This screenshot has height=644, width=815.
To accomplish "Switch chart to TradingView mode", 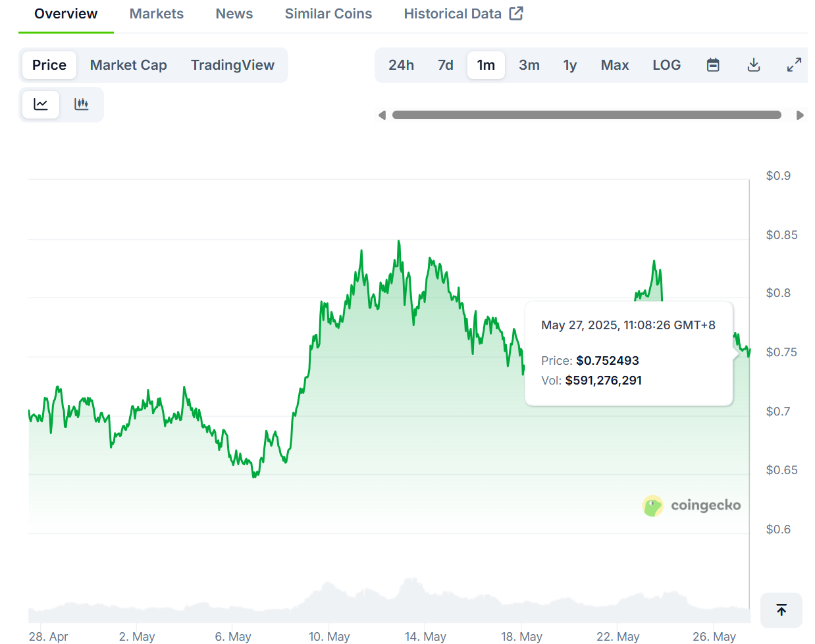I will (x=232, y=65).
